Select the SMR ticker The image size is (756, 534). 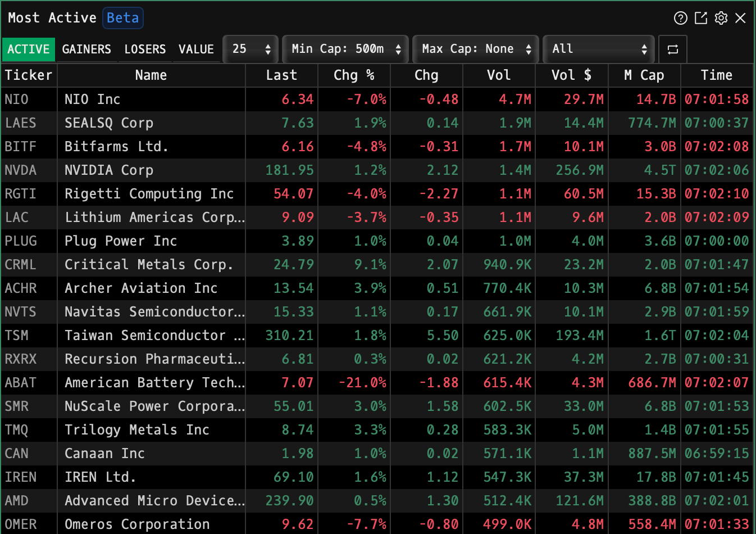[x=17, y=406]
